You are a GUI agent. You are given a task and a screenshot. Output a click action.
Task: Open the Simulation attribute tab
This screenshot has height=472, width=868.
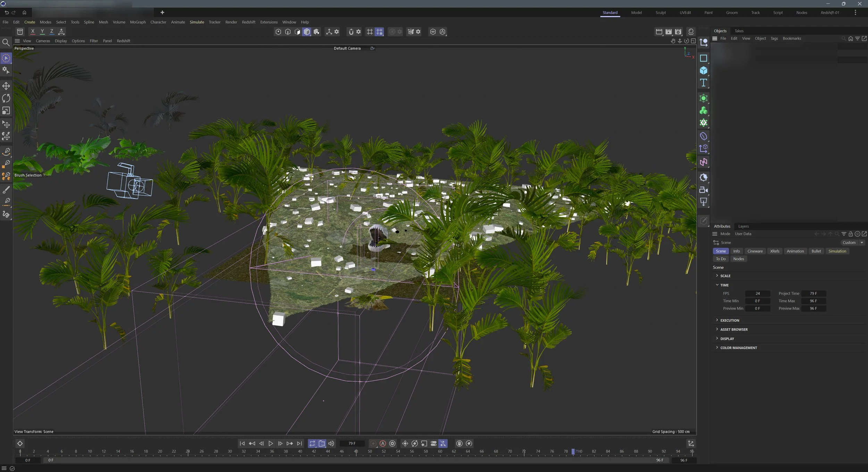(837, 251)
